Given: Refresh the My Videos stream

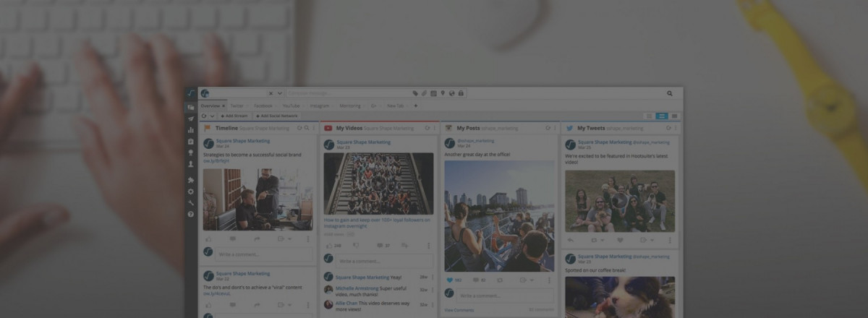Looking at the screenshot, I should click(427, 128).
